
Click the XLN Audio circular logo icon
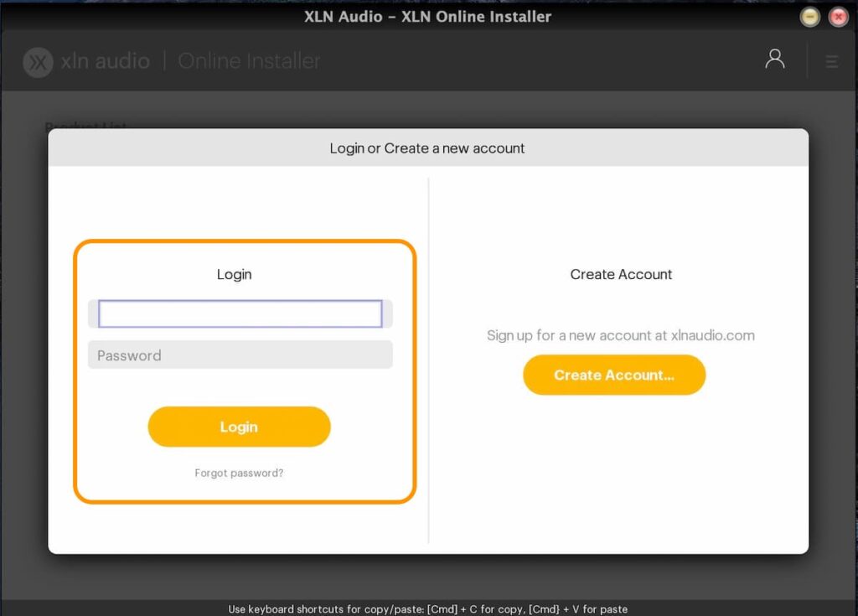pyautogui.click(x=38, y=62)
